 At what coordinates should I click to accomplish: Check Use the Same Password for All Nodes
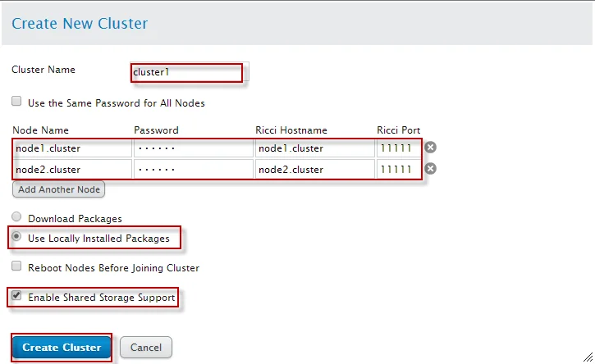16,102
